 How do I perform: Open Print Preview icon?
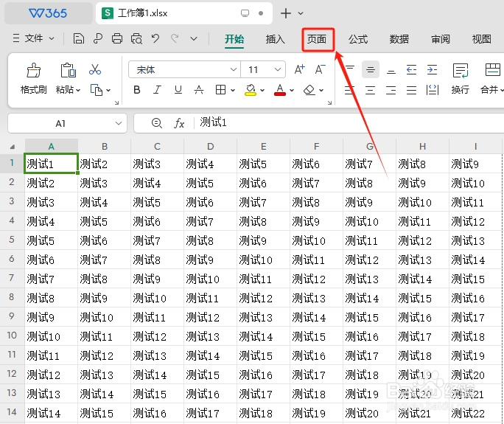[136, 38]
